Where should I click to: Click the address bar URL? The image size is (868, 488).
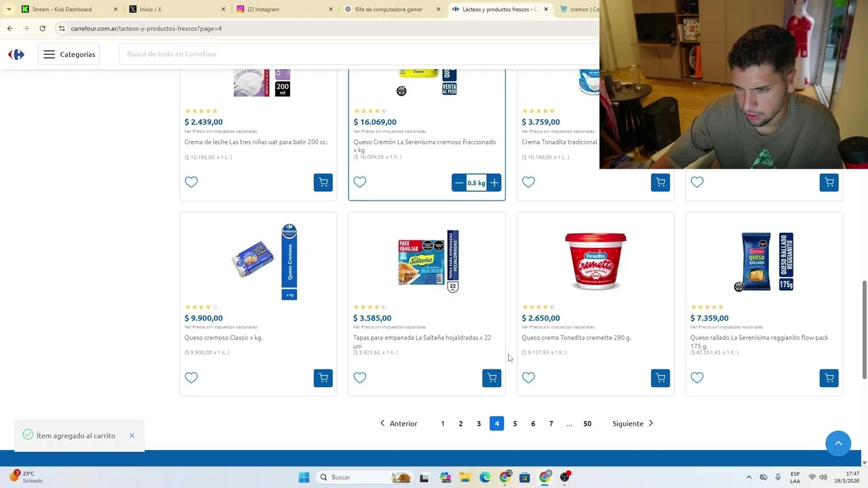146,28
